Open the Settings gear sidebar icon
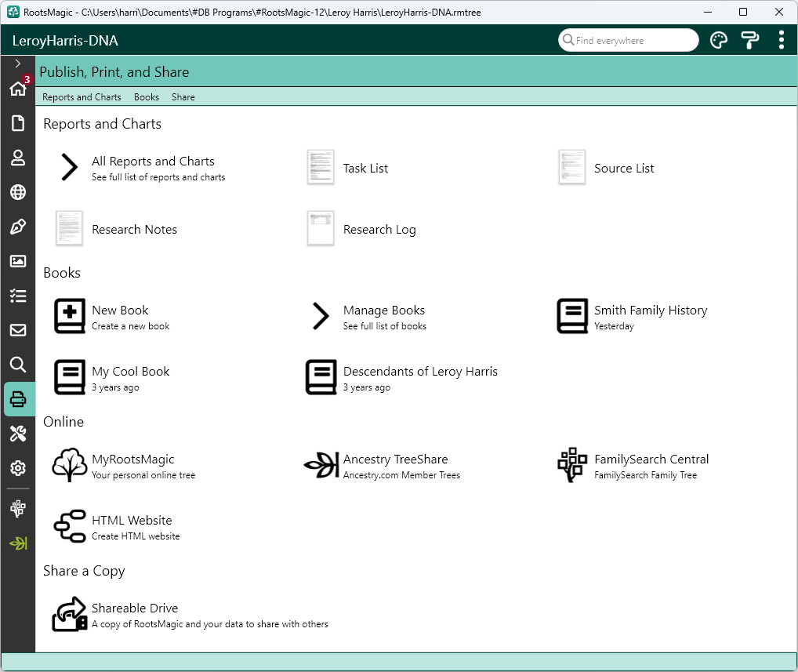Viewport: 798px width, 672px height. point(18,468)
